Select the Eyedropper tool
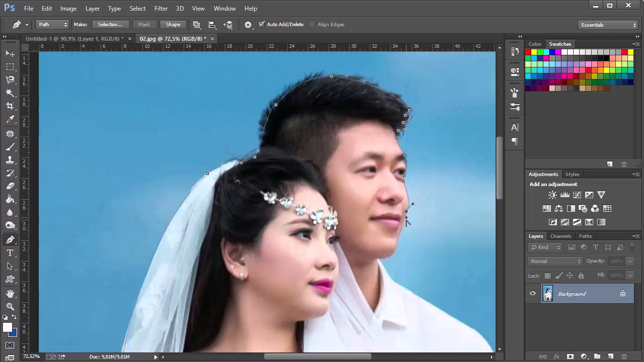Screen dimensions: 644x362 coord(10,120)
